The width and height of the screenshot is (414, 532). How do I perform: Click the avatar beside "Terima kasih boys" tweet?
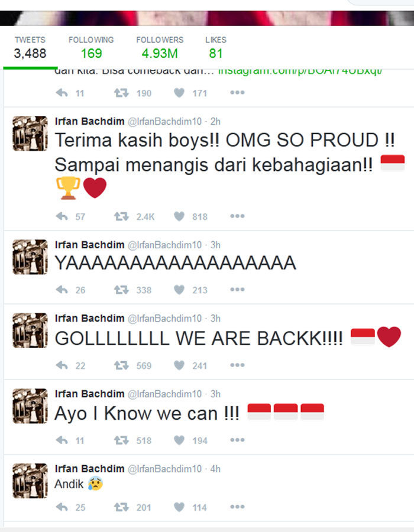pos(30,134)
